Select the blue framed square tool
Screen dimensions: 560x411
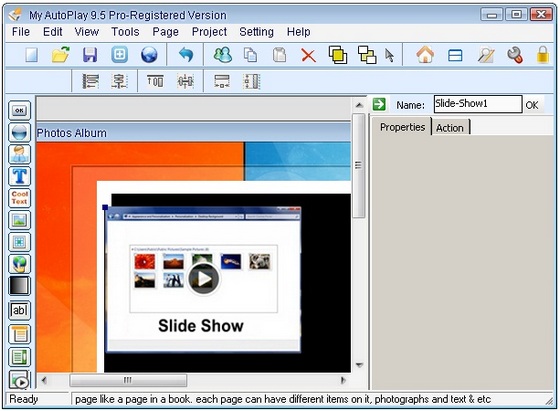click(x=20, y=242)
